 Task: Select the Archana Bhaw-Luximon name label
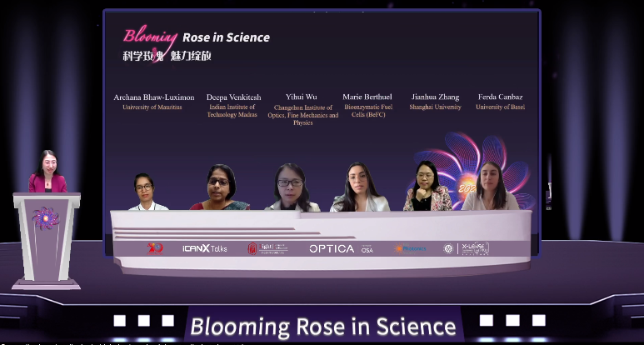click(154, 97)
